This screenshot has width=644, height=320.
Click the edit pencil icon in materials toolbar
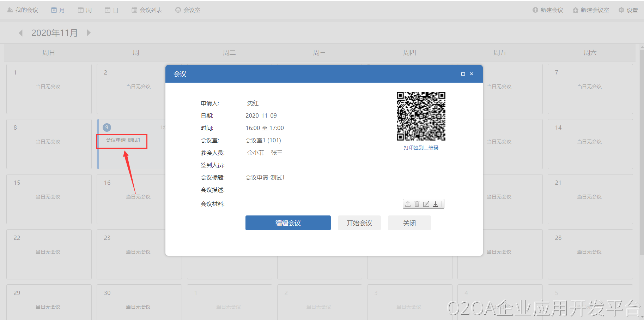click(426, 204)
